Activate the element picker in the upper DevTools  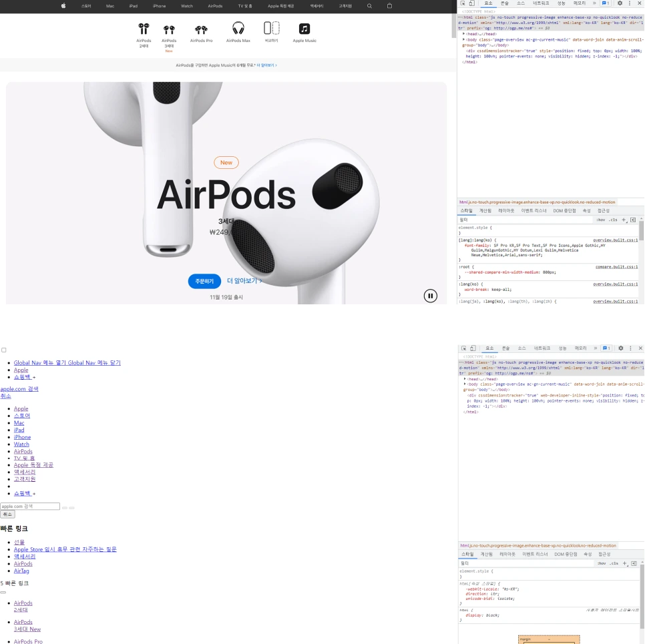[x=463, y=3]
